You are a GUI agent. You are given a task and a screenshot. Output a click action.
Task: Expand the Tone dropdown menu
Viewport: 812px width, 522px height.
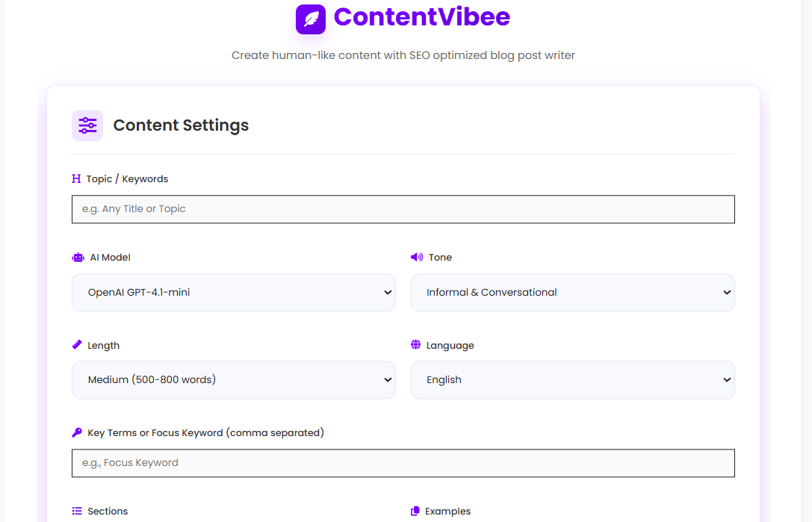pyautogui.click(x=572, y=293)
